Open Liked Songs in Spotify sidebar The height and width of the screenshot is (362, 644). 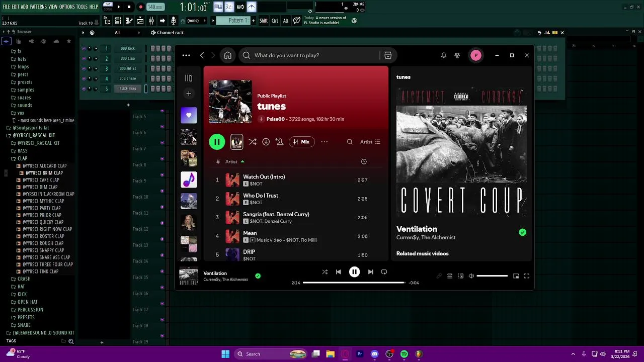pyautogui.click(x=189, y=115)
